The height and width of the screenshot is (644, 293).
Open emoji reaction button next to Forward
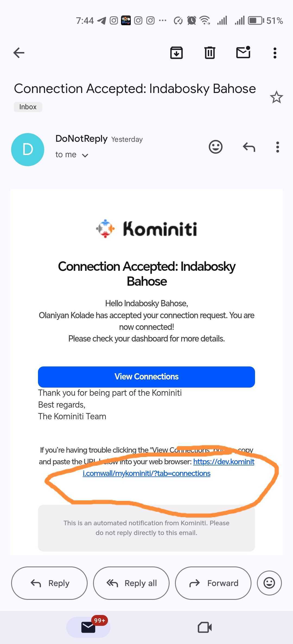[x=269, y=583]
